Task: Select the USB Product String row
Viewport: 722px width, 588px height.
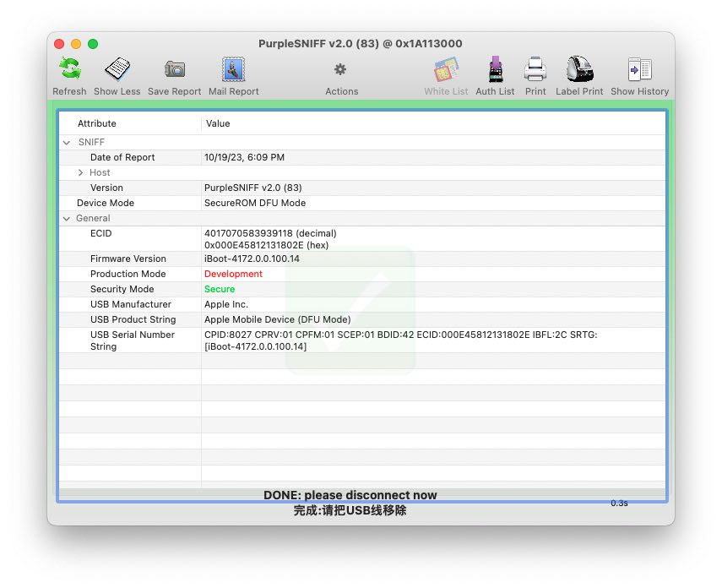Action: tap(362, 319)
